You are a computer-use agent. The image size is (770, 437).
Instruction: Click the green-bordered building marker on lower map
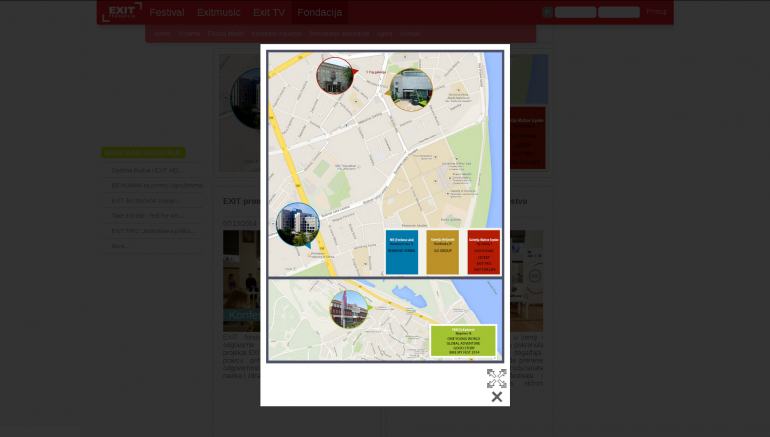(349, 309)
